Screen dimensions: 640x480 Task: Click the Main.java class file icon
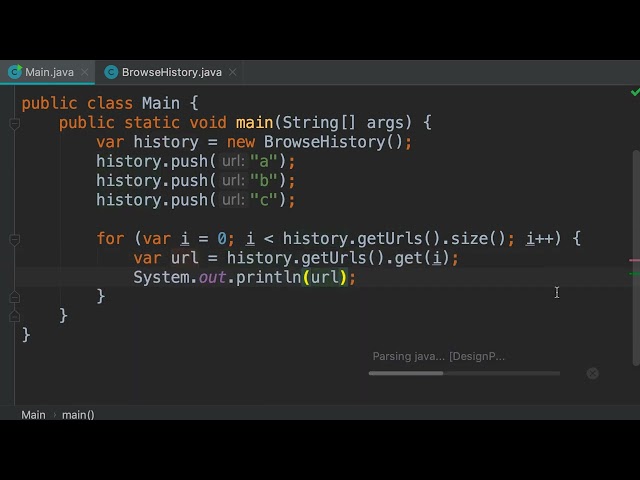tap(15, 72)
